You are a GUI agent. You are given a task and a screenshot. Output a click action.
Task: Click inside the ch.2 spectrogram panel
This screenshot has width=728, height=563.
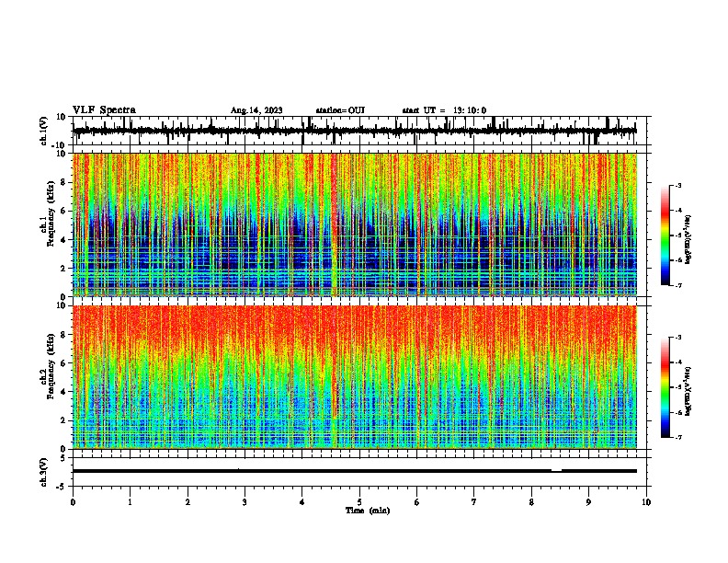click(x=355, y=377)
